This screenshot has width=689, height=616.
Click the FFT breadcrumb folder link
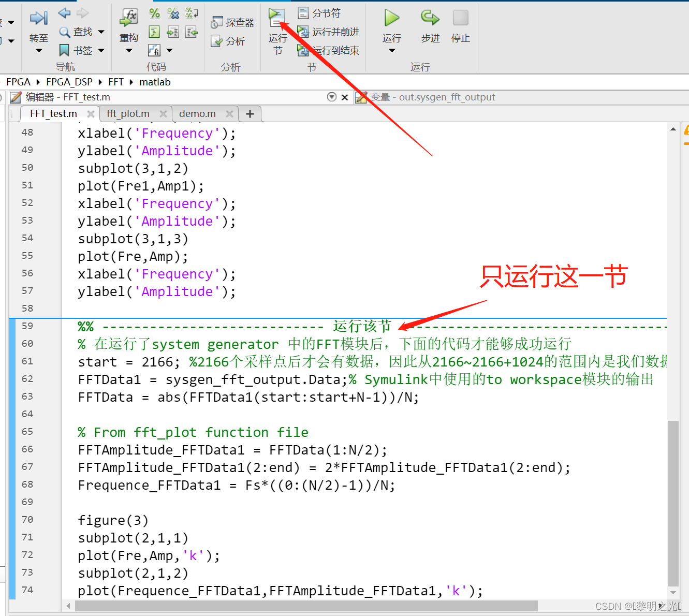click(116, 81)
